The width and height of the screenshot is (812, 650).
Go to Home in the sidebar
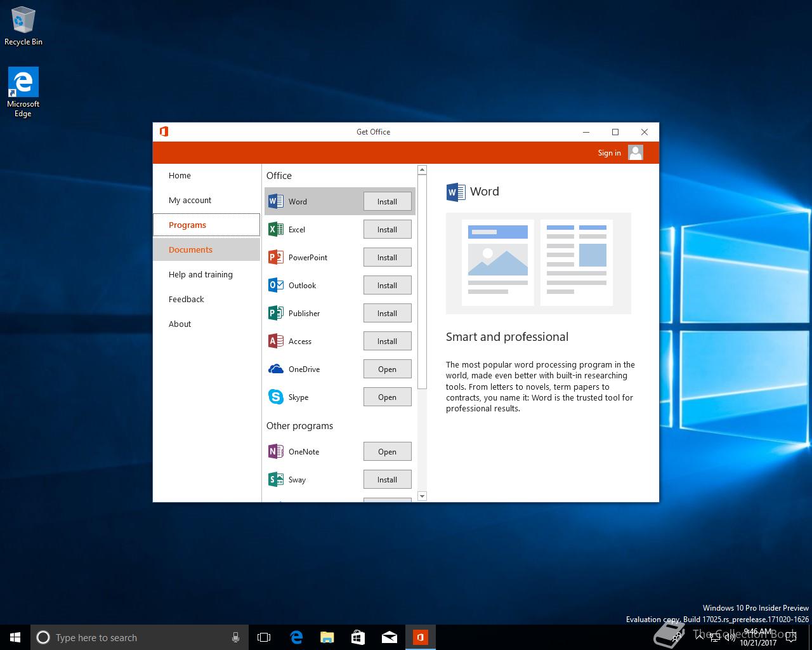206,175
